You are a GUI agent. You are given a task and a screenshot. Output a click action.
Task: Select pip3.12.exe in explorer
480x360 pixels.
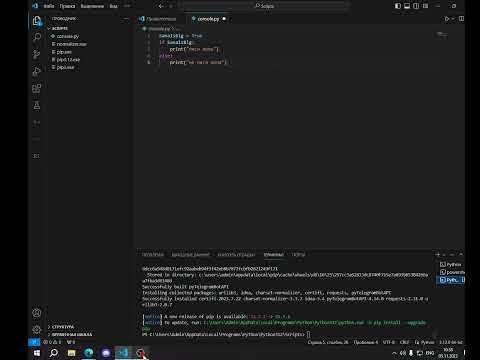click(68, 60)
